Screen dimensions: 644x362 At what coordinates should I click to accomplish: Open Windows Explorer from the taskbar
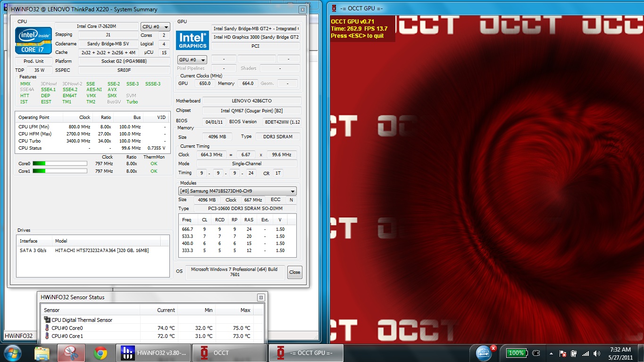click(x=42, y=353)
